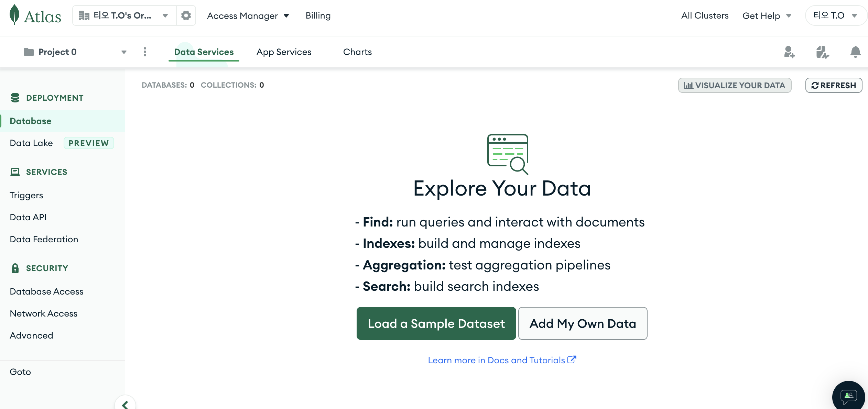
Task: Click the Explore Your Data illustration
Action: (x=508, y=154)
